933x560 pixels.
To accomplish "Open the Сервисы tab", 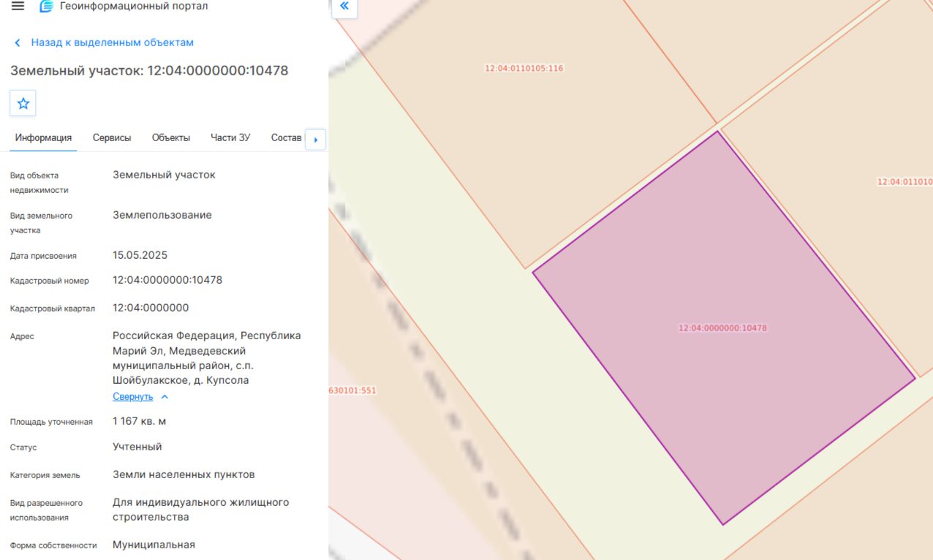I will [112, 137].
